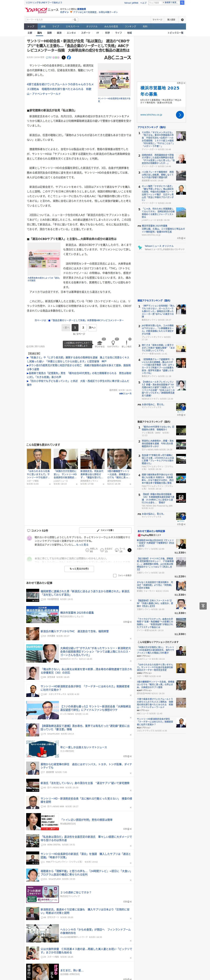Viewport: 210px width, 980px height.
Task: Toggle the コメント非表示 checkbox
Action: (115, 576)
